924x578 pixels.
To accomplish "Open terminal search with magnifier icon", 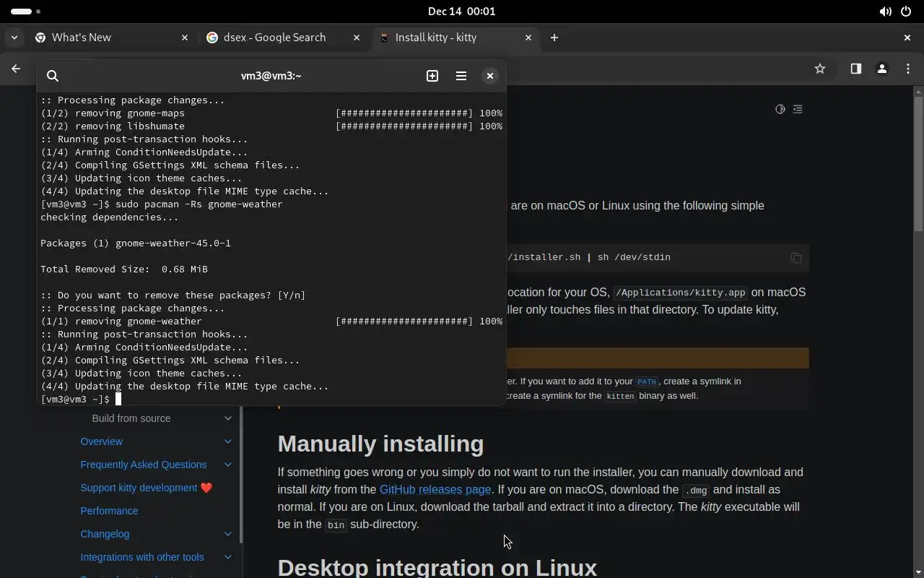I will pos(53,76).
